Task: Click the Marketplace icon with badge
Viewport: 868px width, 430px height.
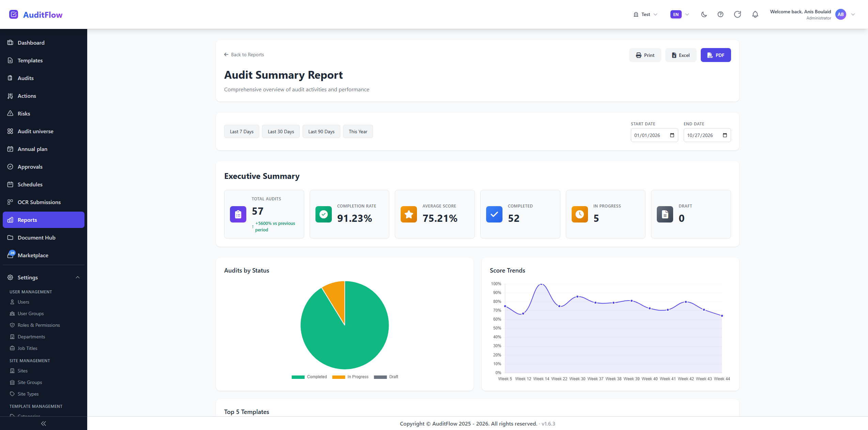Action: tap(11, 254)
